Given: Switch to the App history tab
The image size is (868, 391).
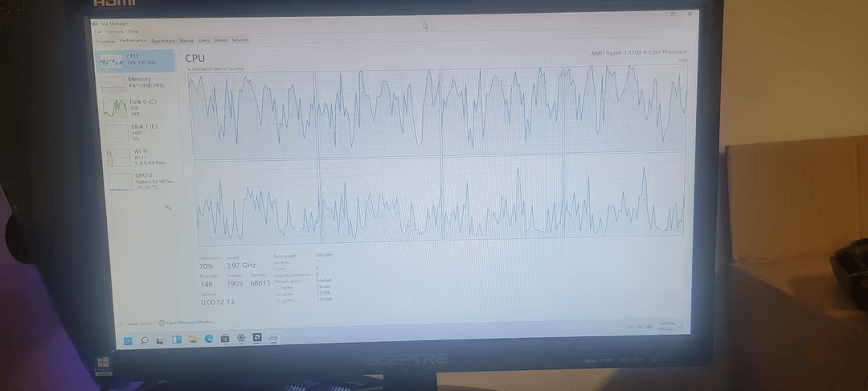Looking at the screenshot, I should [162, 40].
